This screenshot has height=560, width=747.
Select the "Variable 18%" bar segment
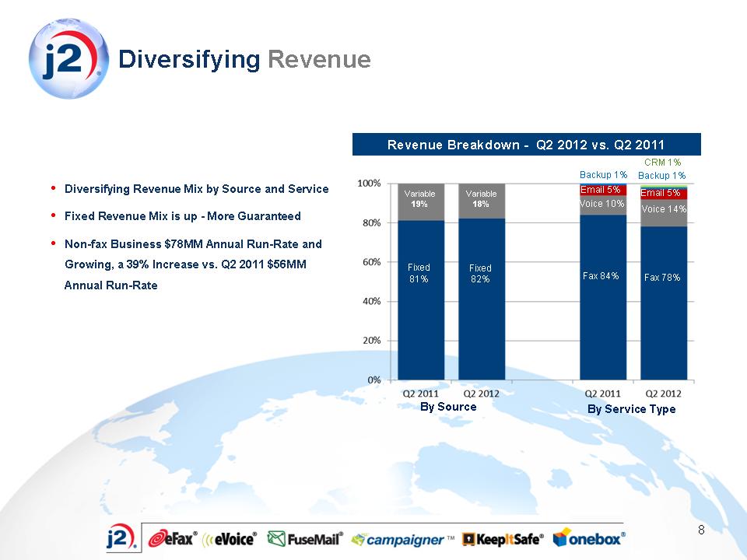(x=482, y=201)
